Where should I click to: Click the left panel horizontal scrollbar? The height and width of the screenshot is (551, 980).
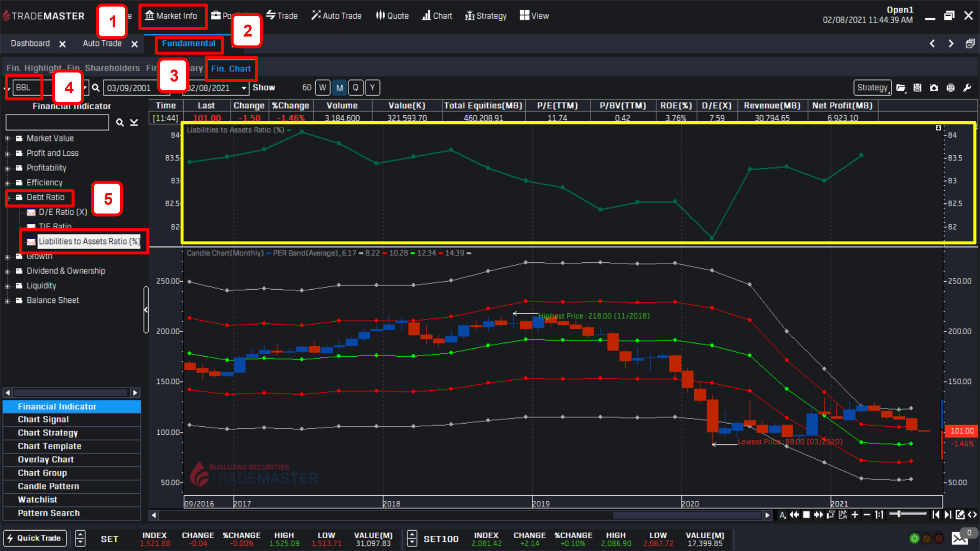pyautogui.click(x=71, y=393)
